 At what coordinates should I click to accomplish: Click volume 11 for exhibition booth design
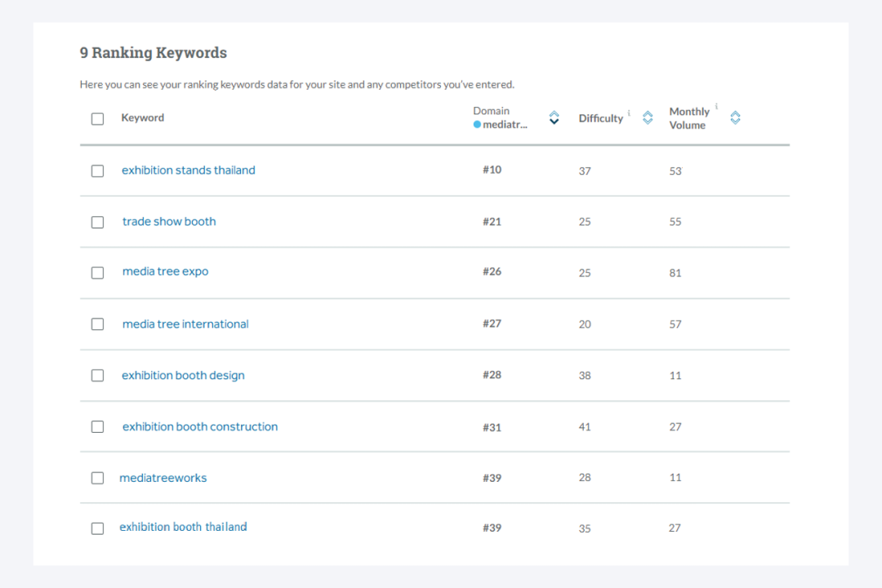pos(675,376)
